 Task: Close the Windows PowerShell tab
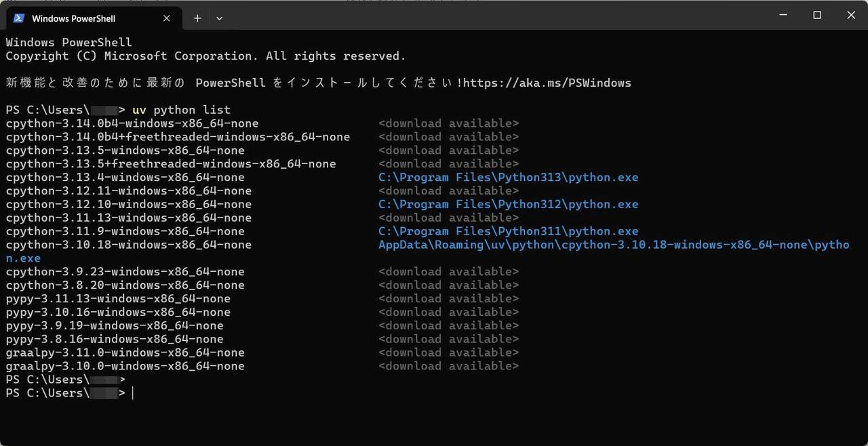coord(167,18)
